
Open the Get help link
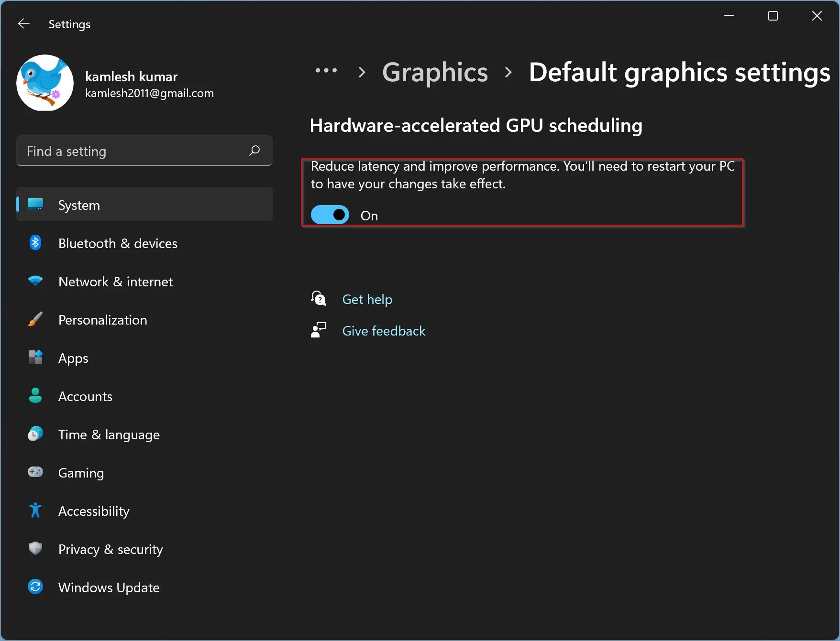[367, 299]
